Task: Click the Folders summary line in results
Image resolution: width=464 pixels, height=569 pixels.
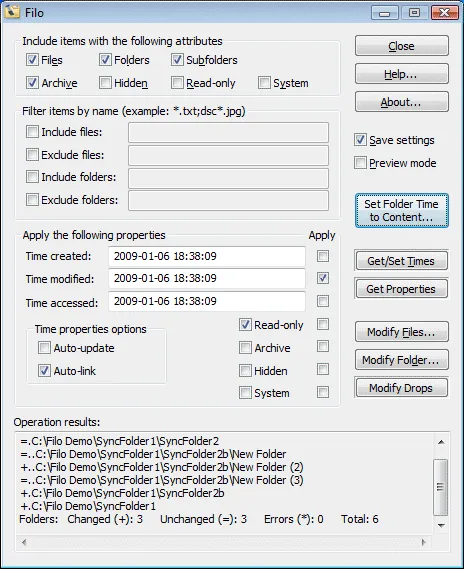Action: pyautogui.click(x=199, y=519)
